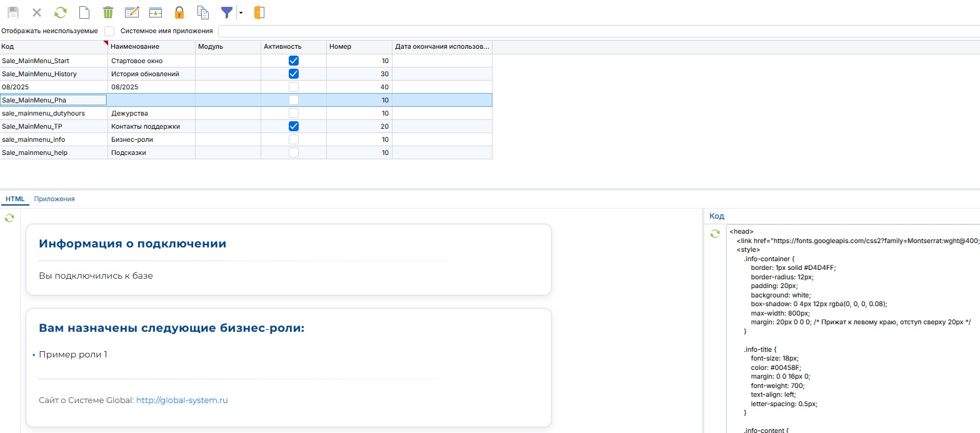
Task: Click the Системное имя приложения input field
Action: tap(599, 31)
